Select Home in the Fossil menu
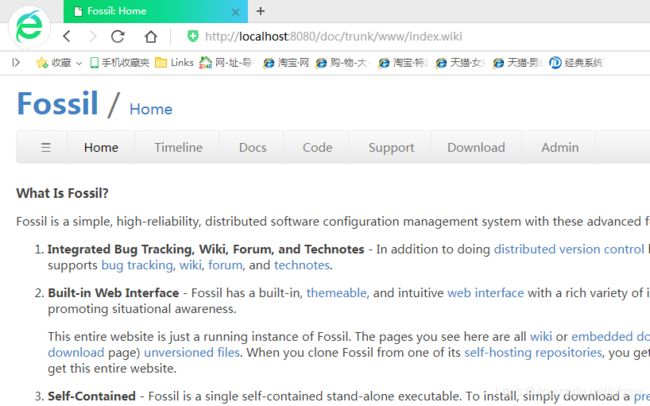Image resolution: width=650 pixels, height=406 pixels. 101,147
